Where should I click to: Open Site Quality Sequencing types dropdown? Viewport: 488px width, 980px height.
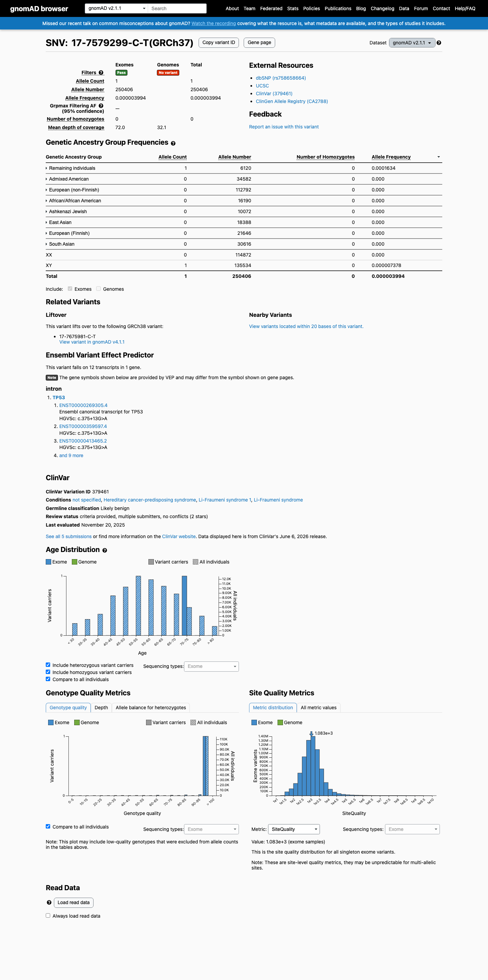412,829
